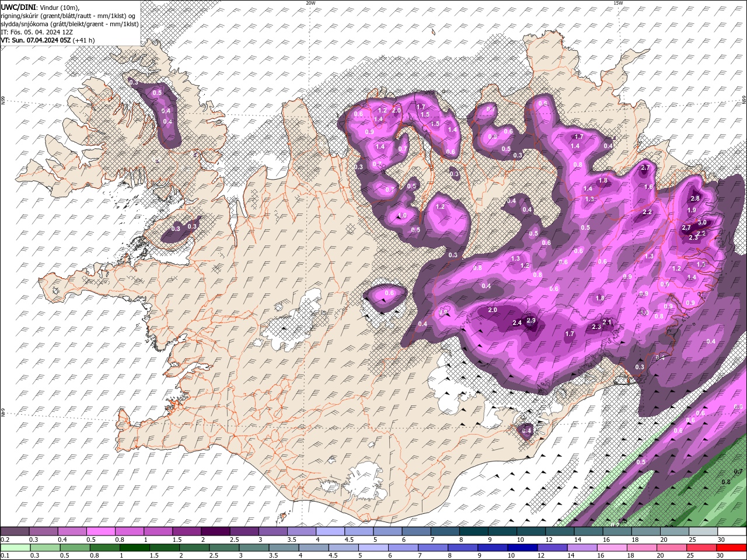Pick the upper scale swatch starting at 6
This screenshot has height=560, width=747.
416,531
